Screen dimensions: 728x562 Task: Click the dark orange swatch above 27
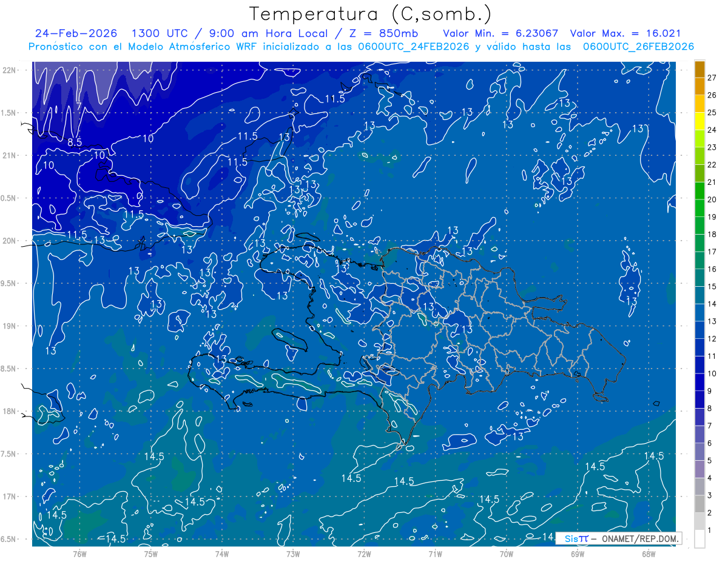click(699, 69)
